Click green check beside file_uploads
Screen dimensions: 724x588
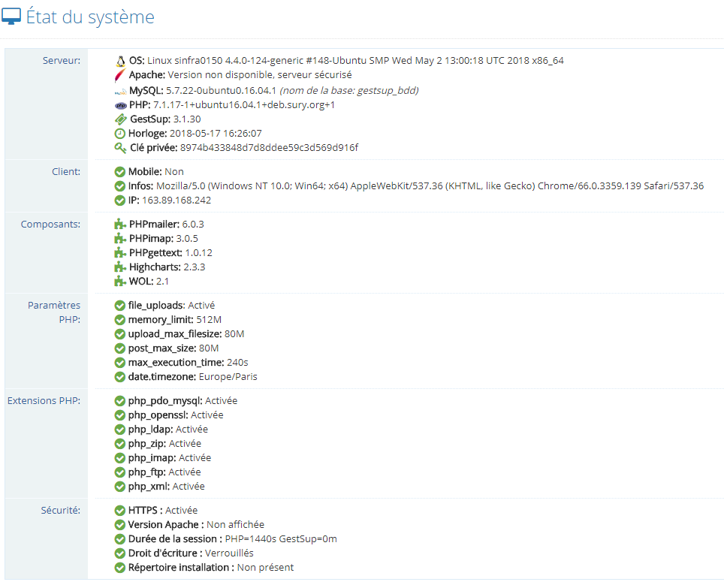(x=120, y=306)
